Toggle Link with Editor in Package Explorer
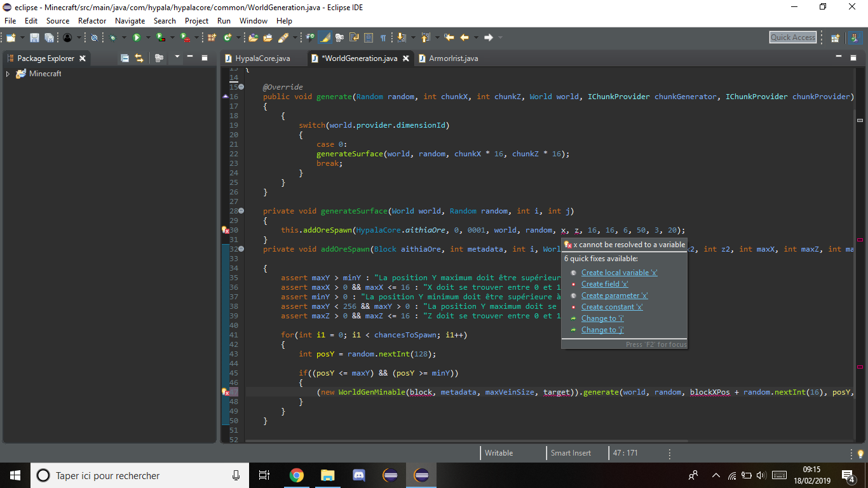Screen dimensions: 868x488 point(139,58)
